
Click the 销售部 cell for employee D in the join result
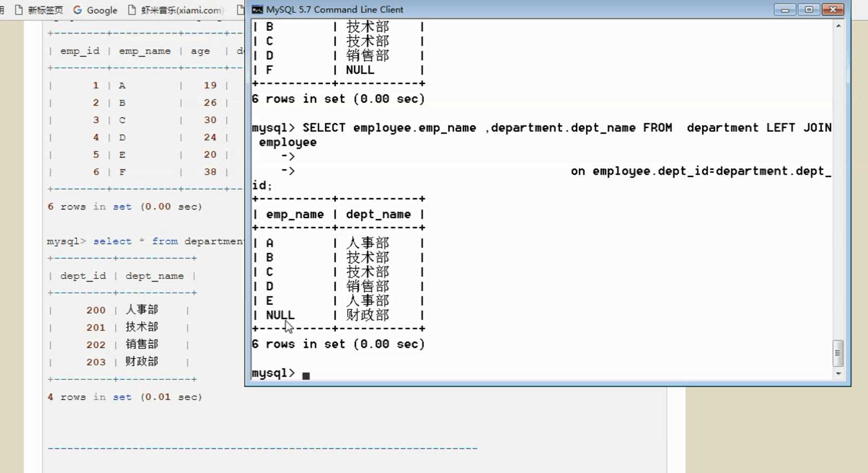click(368, 286)
